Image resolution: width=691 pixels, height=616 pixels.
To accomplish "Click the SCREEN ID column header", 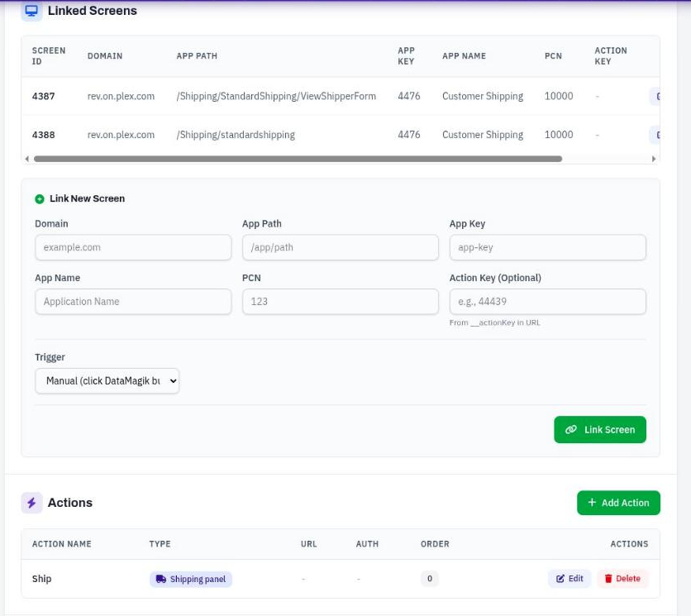I will (49, 56).
